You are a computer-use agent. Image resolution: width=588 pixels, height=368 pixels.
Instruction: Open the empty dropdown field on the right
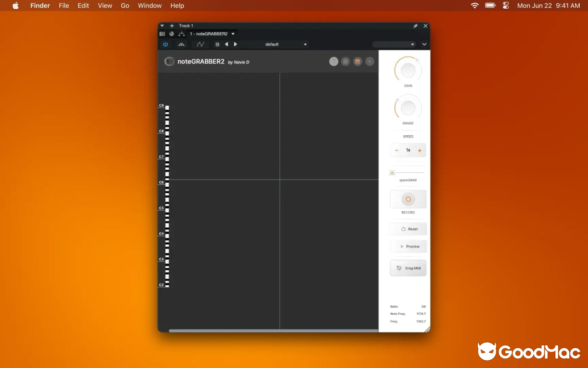(x=394, y=44)
